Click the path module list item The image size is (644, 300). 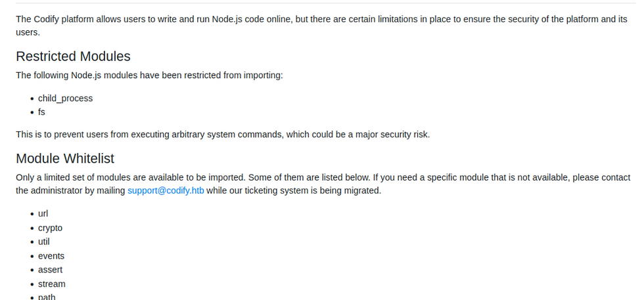47,297
